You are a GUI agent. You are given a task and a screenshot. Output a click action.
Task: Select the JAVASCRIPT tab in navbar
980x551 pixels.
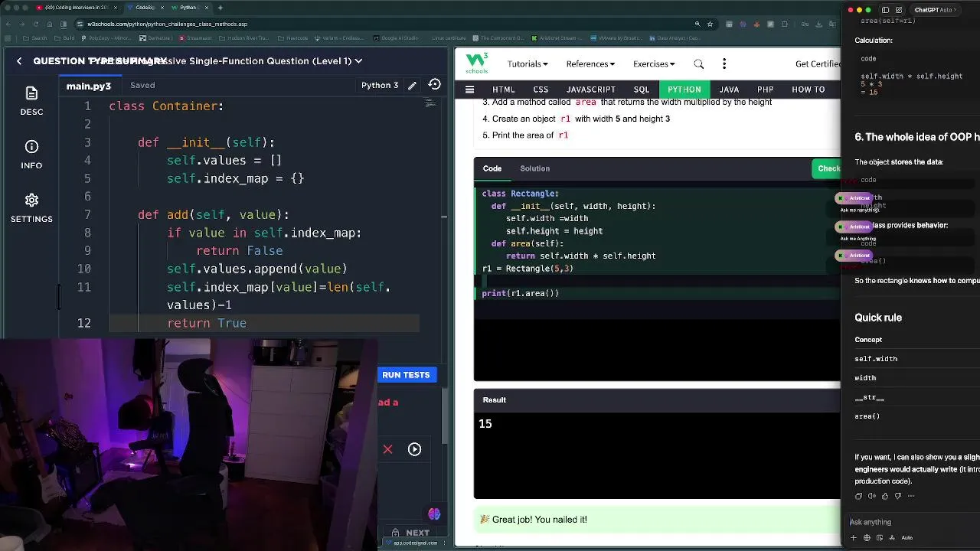point(590,90)
